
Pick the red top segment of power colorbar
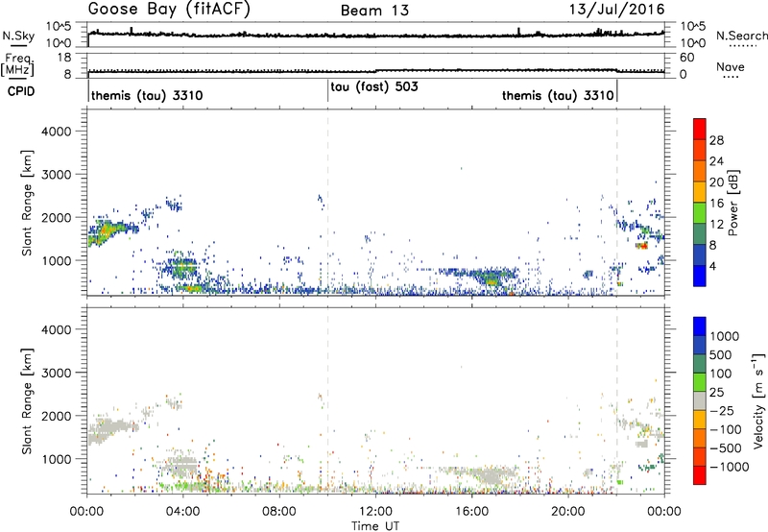pyautogui.click(x=700, y=129)
